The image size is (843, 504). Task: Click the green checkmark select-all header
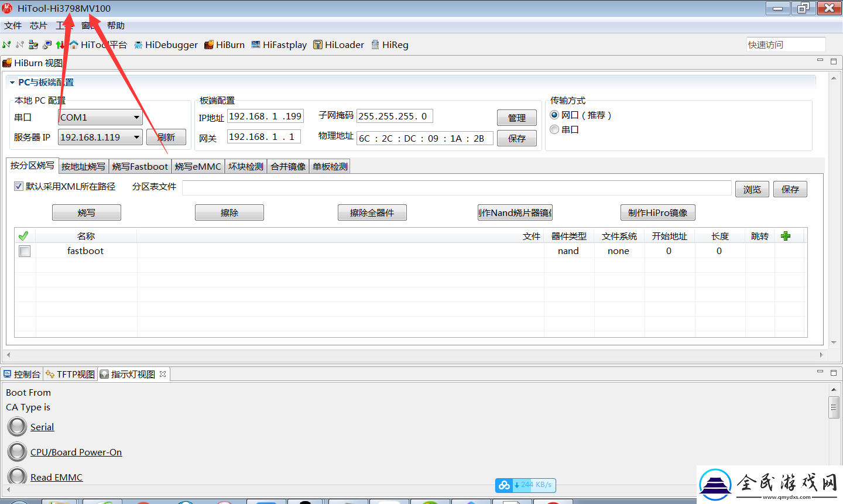(23, 236)
